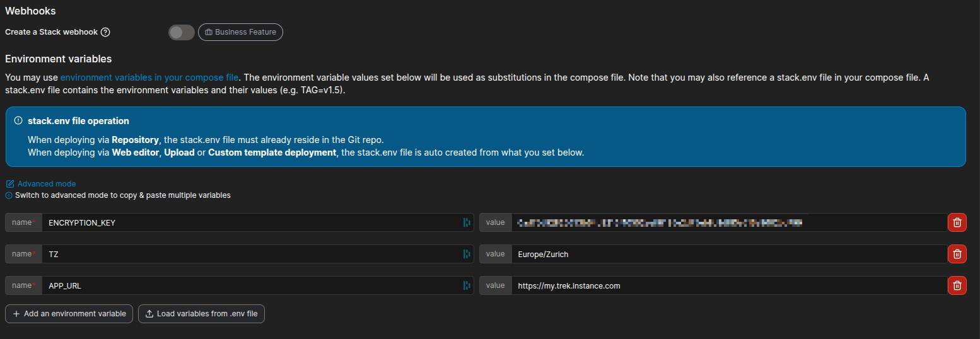Click the Create a Stack webhook label

(51, 32)
